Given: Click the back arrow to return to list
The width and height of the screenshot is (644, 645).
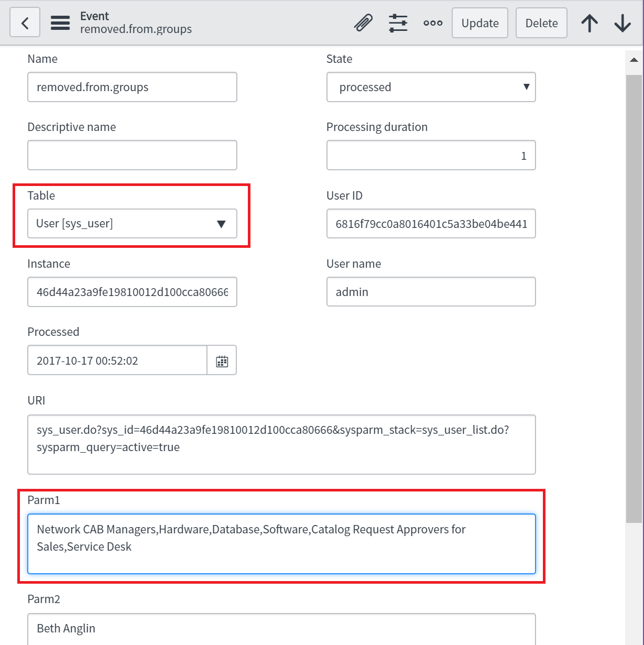Looking at the screenshot, I should pos(25,22).
